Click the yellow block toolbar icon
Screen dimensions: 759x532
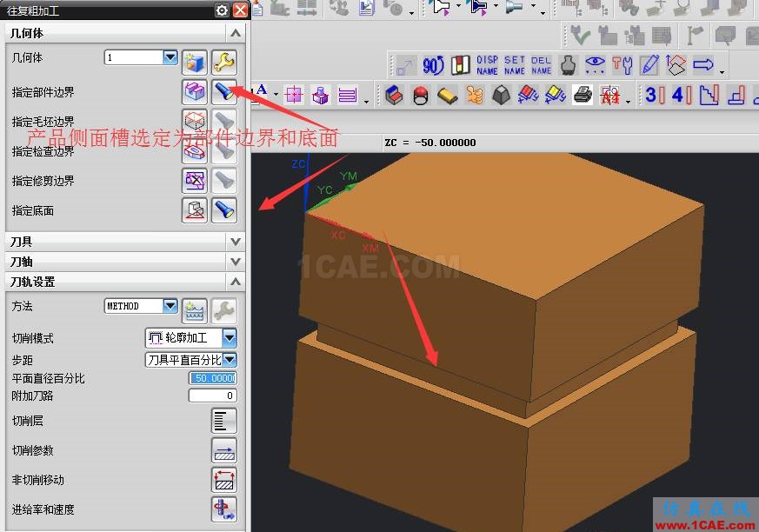pos(448,95)
